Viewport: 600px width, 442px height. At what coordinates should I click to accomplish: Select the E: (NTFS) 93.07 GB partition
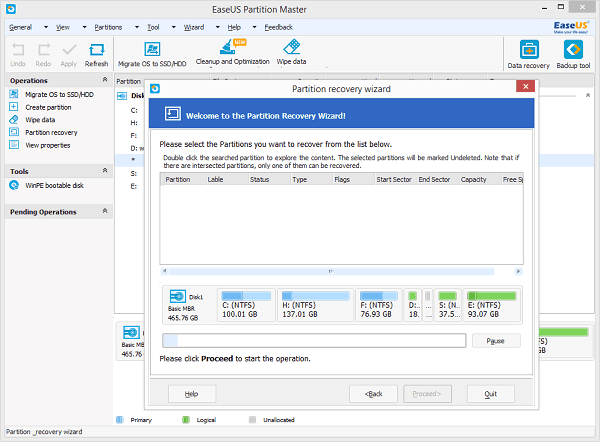[x=492, y=305]
